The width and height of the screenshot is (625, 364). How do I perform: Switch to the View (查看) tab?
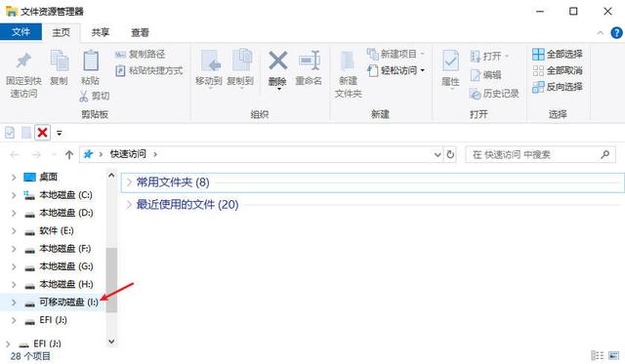point(140,32)
